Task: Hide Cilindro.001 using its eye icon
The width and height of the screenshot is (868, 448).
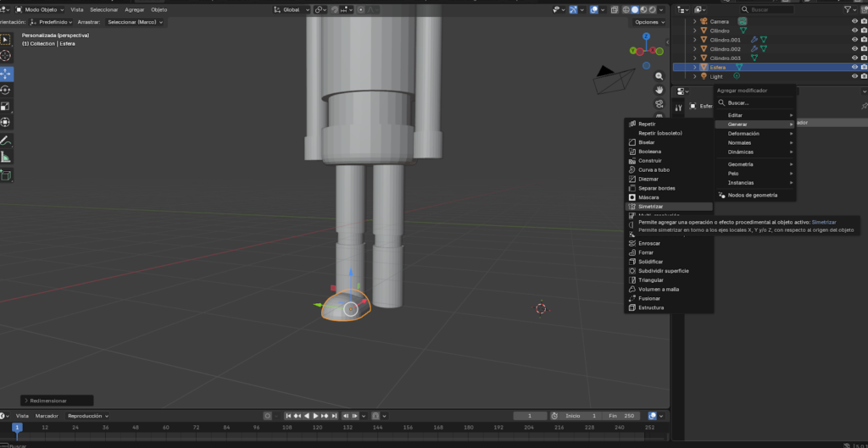Action: coord(854,40)
